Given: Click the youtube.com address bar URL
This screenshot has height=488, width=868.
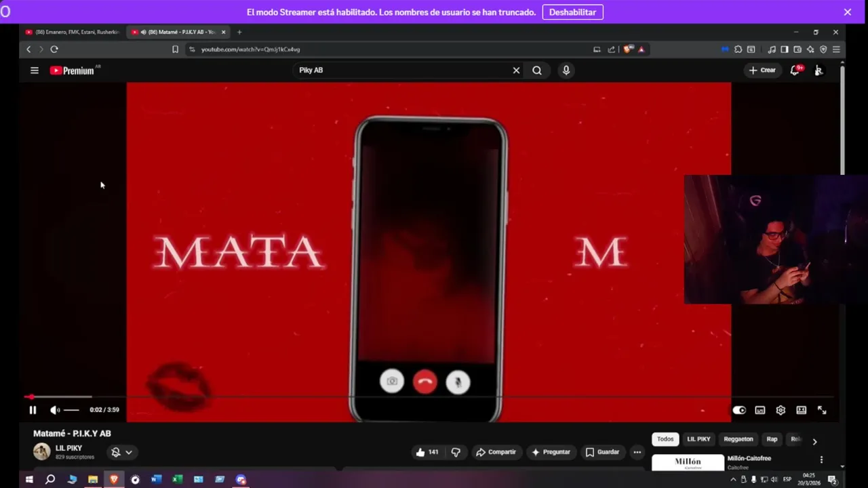Looking at the screenshot, I should [250, 49].
